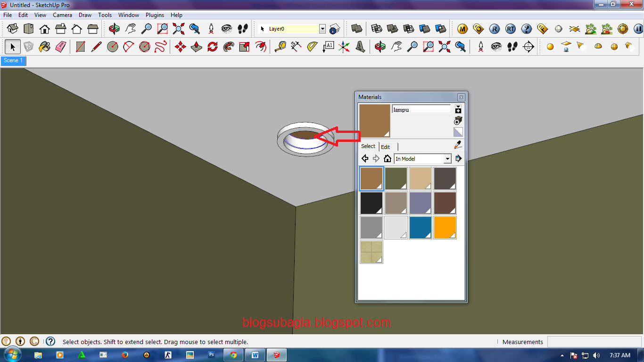Select the Push/Pull tool
Image resolution: width=644 pixels, height=362 pixels.
pos(197,47)
